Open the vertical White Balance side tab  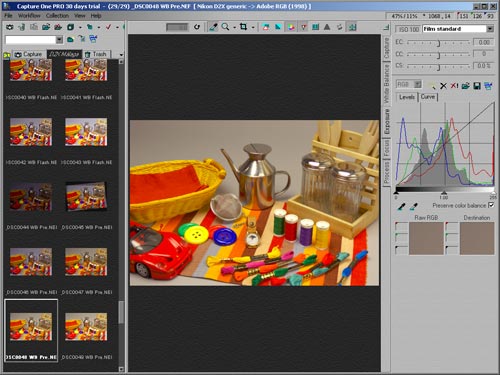coord(386,84)
